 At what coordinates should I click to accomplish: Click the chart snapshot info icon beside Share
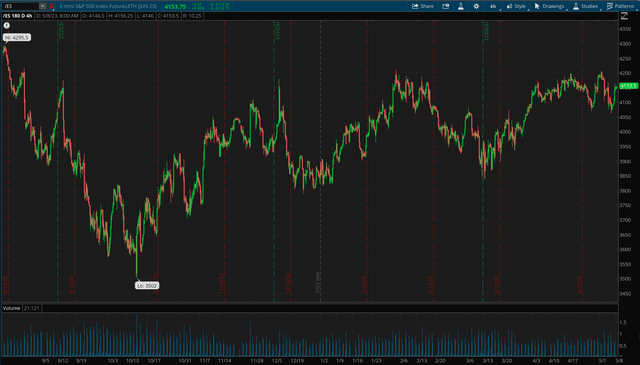click(x=446, y=6)
